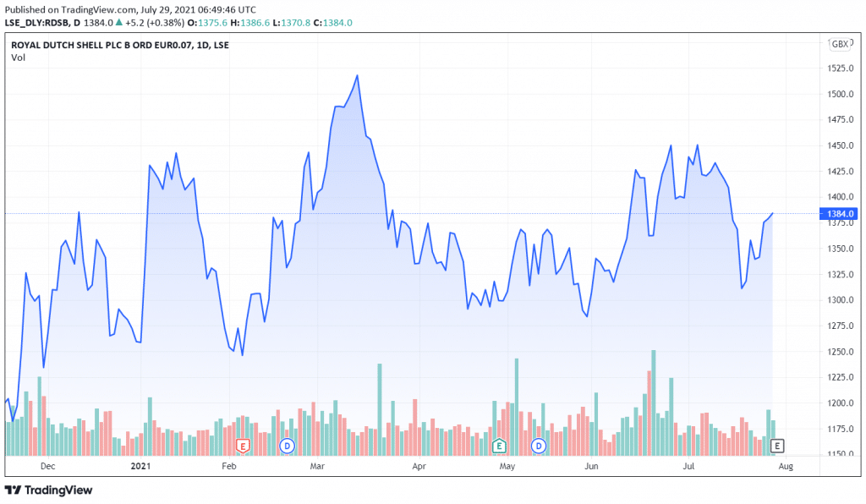Viewport: 866px width, 504px height.
Task: Click the gray E earnings marker near Aug
Action: click(x=777, y=446)
